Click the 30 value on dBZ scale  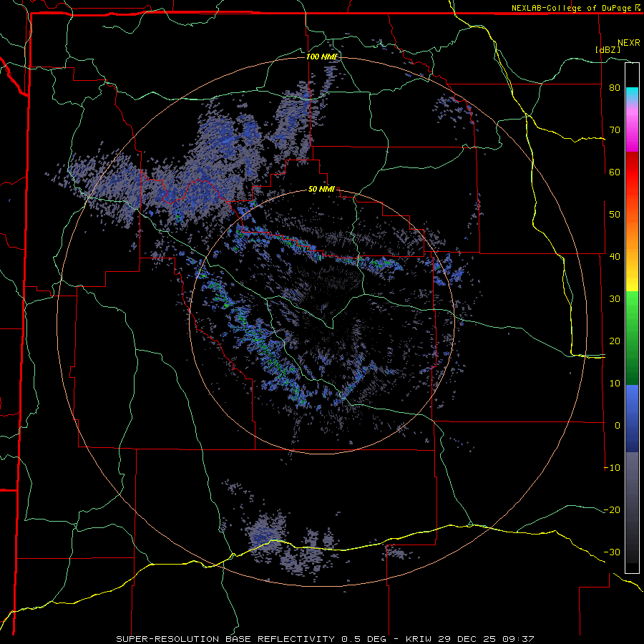(615, 299)
